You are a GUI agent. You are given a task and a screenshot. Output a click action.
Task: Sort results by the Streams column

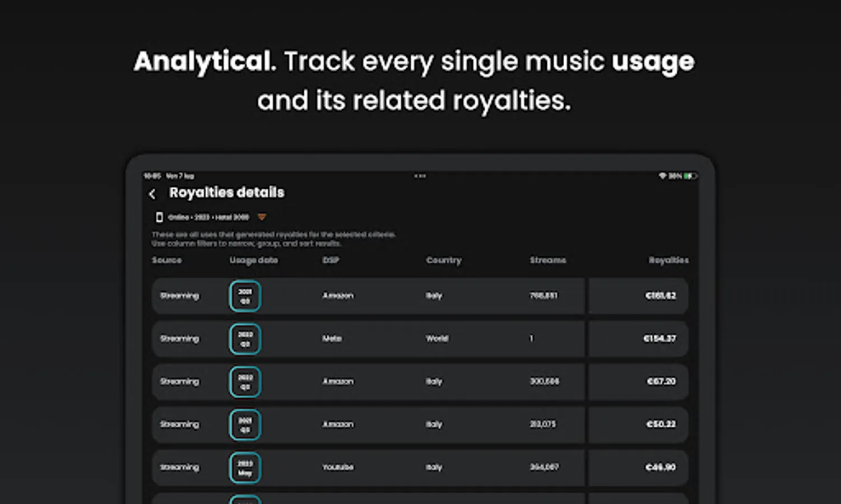547,260
